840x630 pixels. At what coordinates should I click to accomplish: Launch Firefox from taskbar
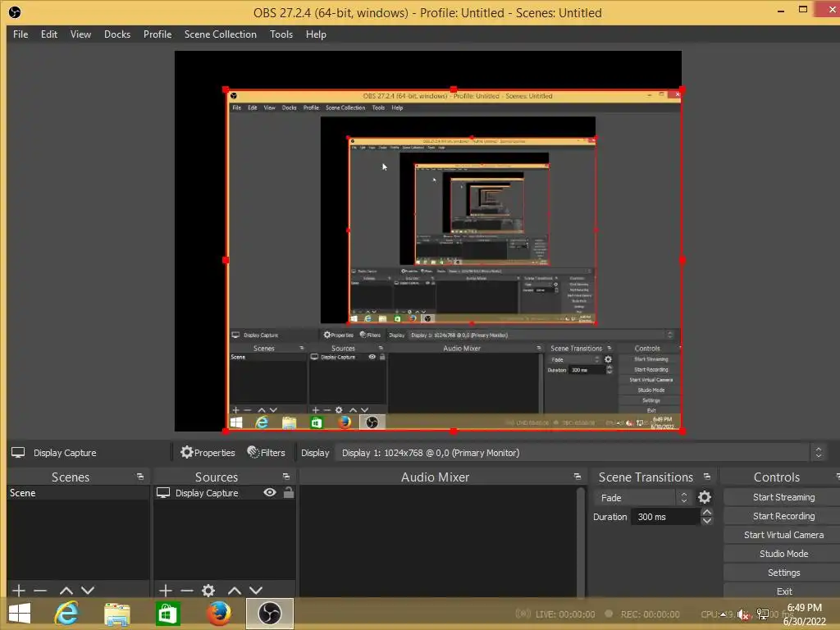tap(218, 614)
